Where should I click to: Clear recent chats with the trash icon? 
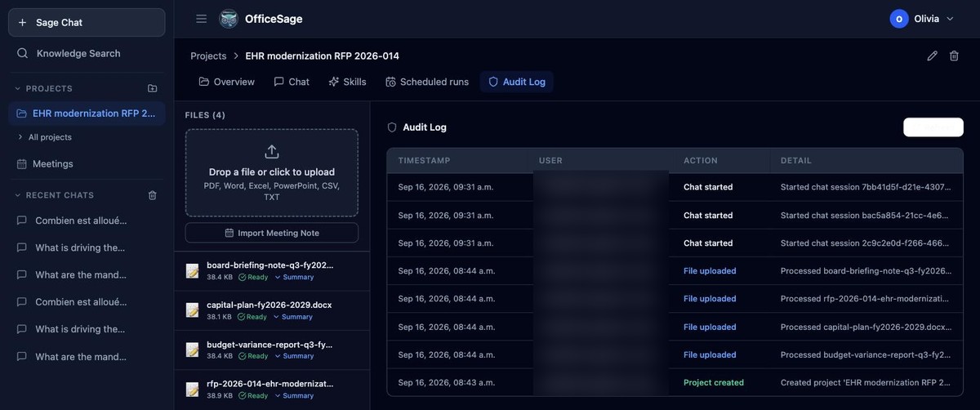click(152, 195)
